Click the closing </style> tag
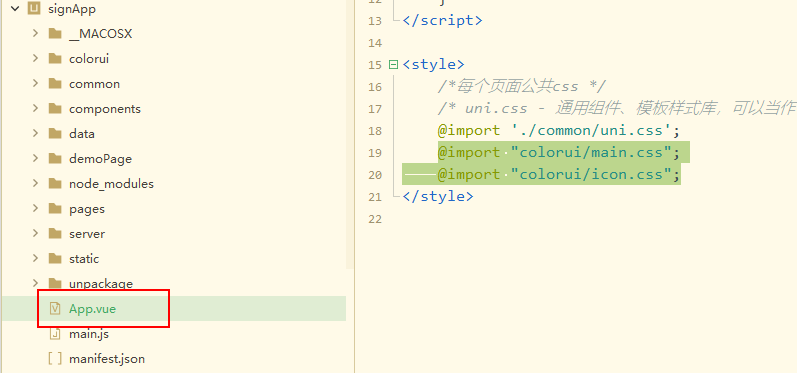 point(438,196)
